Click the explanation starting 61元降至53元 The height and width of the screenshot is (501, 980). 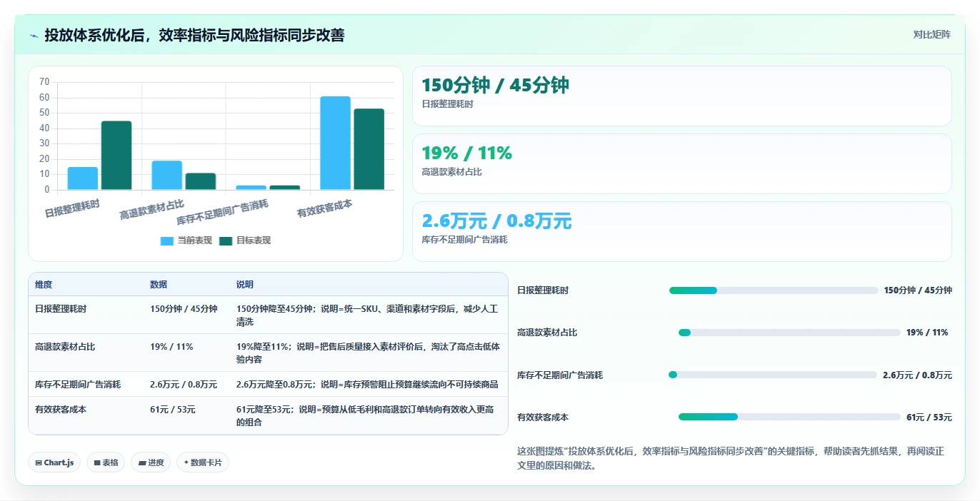point(368,416)
